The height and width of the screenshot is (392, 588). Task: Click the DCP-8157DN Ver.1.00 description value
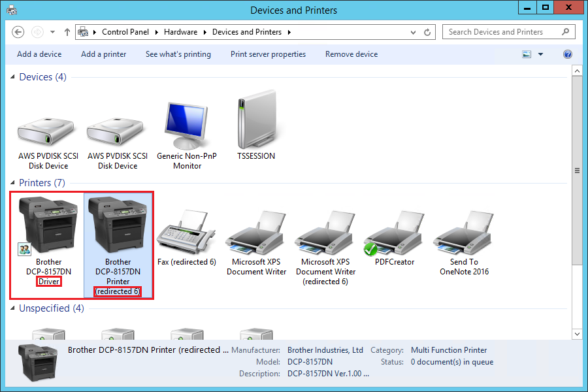point(328,374)
